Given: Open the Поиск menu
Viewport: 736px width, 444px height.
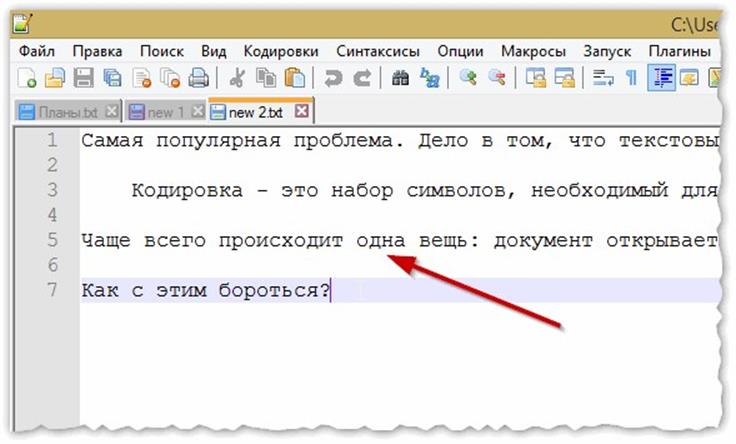Looking at the screenshot, I should (x=162, y=51).
